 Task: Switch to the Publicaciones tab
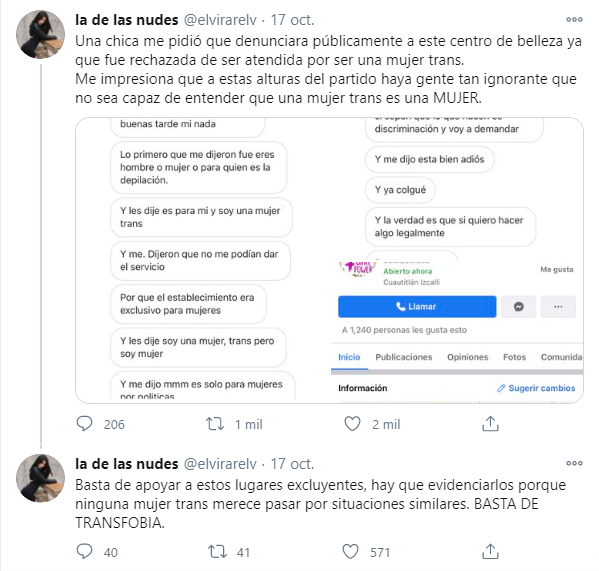click(x=403, y=357)
